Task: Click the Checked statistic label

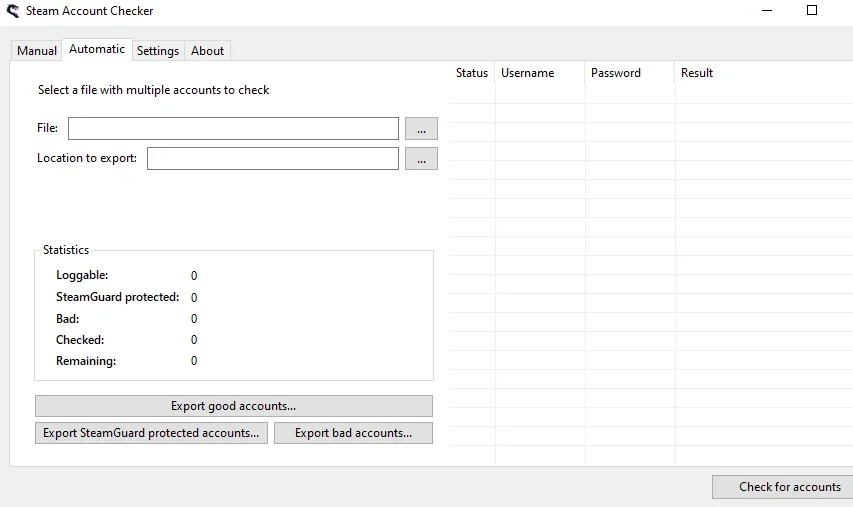Action: (x=80, y=340)
